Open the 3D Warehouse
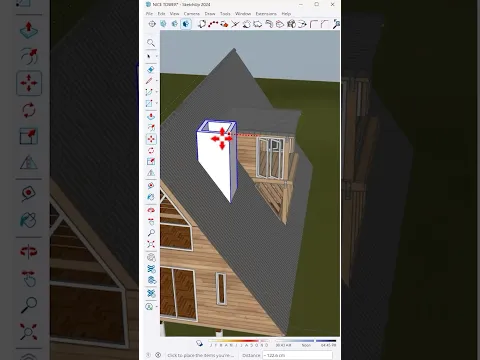480x360 pixels. pyautogui.click(x=151, y=257)
